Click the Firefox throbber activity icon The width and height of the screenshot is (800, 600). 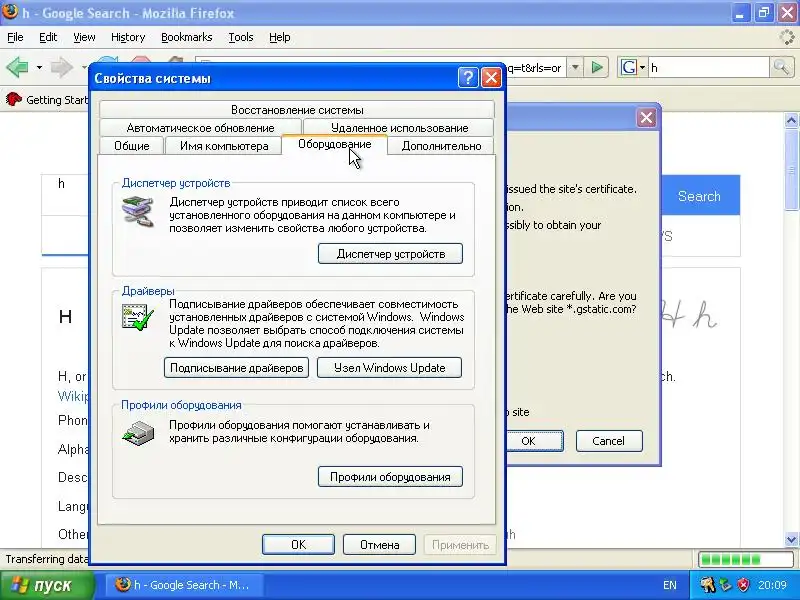click(788, 37)
